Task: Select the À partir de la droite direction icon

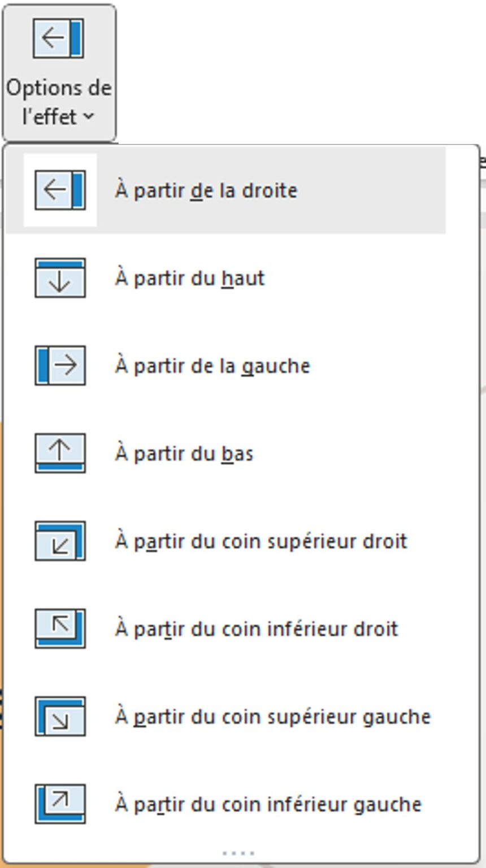Action: click(x=59, y=190)
